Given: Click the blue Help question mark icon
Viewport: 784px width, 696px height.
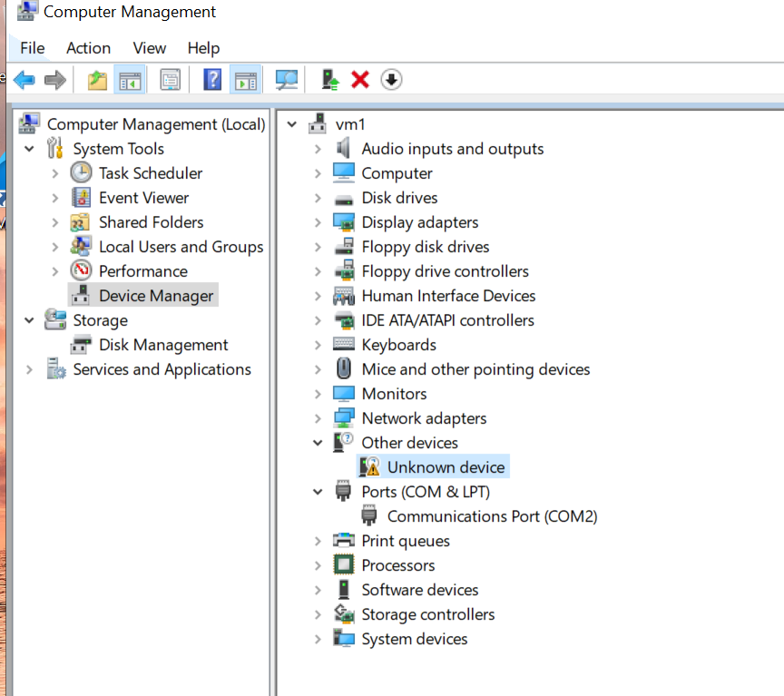Looking at the screenshot, I should pyautogui.click(x=212, y=80).
